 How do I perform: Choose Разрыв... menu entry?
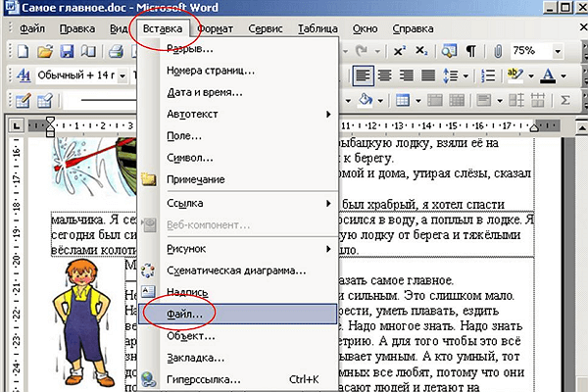coord(238,49)
